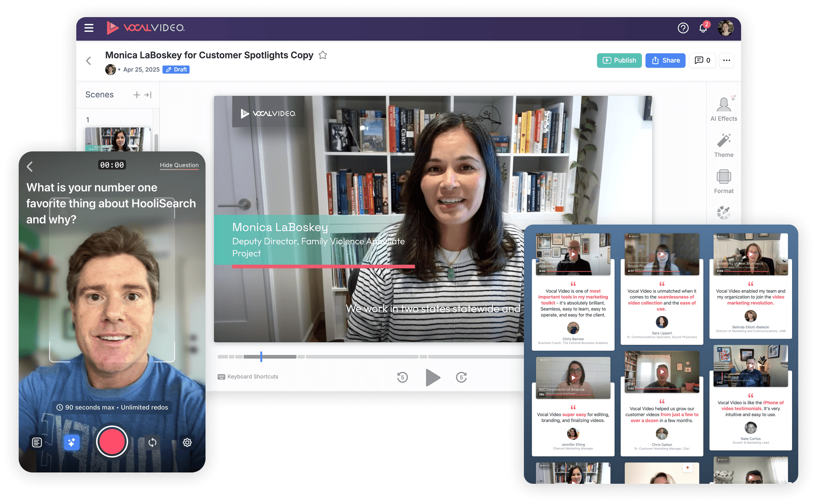Star the Monica LaBoskey video title
Screen dimensions: 817x504
coord(323,55)
